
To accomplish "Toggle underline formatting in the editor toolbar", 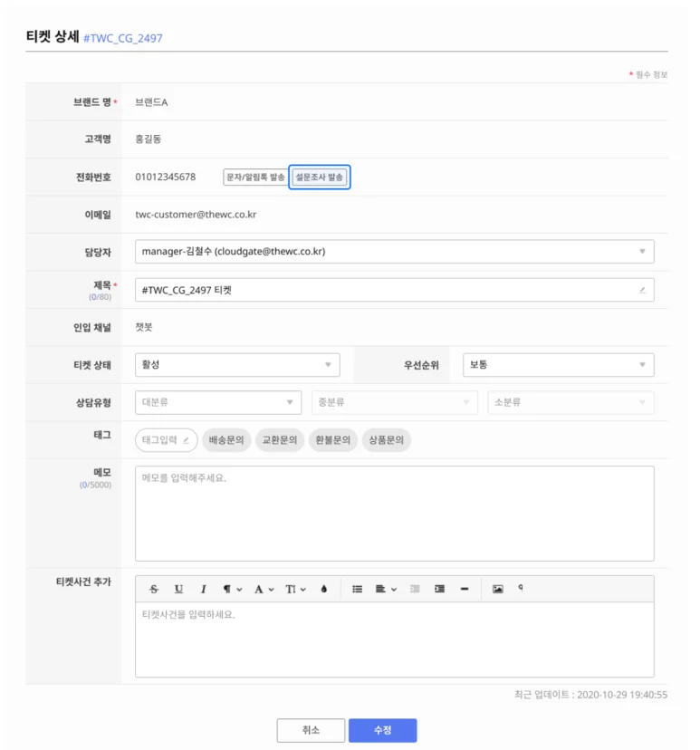I will [178, 589].
